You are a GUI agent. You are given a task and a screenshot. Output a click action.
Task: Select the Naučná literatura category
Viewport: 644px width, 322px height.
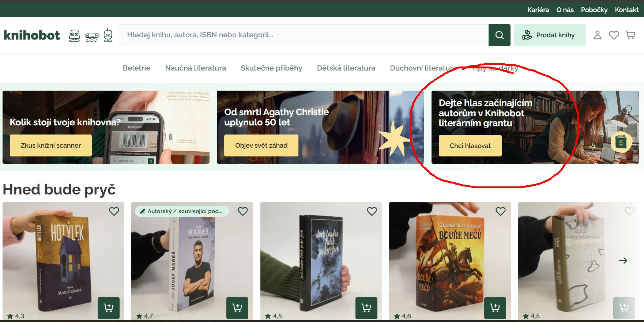(x=196, y=68)
